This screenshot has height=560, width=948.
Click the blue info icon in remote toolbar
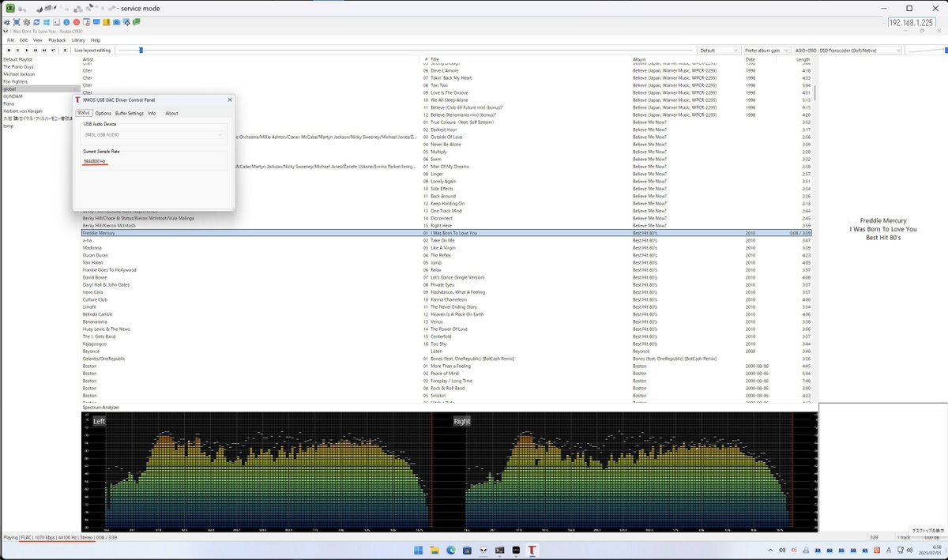tap(66, 22)
